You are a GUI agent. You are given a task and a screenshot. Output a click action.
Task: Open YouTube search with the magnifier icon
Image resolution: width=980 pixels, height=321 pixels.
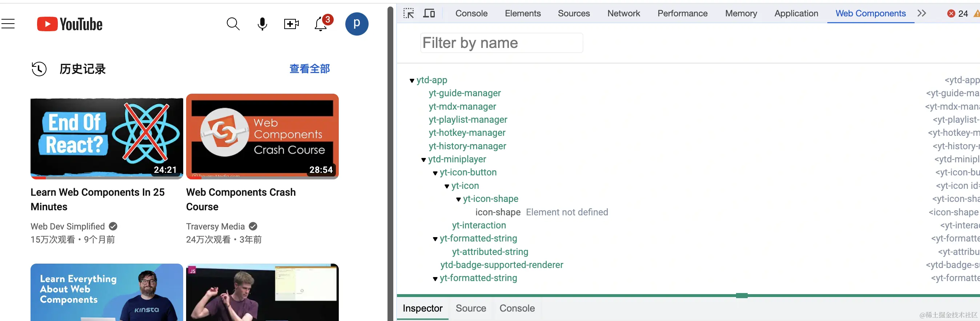tap(233, 24)
